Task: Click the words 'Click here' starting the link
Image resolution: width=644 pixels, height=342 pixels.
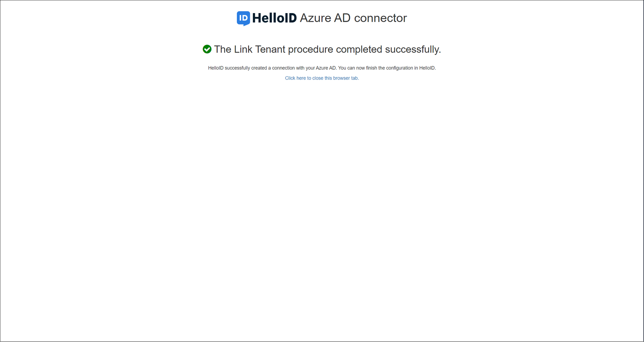Action: (295, 78)
